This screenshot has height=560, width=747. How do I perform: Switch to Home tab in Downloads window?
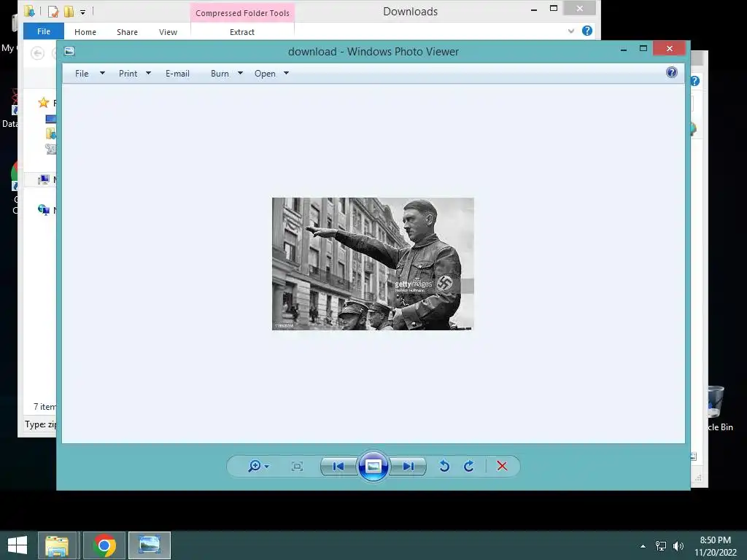[x=85, y=32]
